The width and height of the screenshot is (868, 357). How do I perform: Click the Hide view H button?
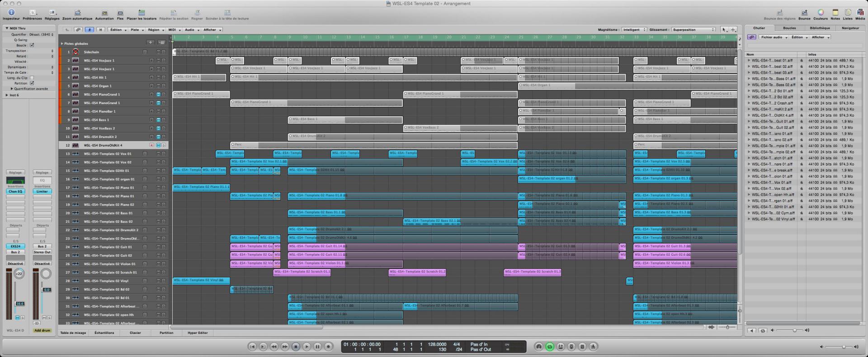click(101, 30)
